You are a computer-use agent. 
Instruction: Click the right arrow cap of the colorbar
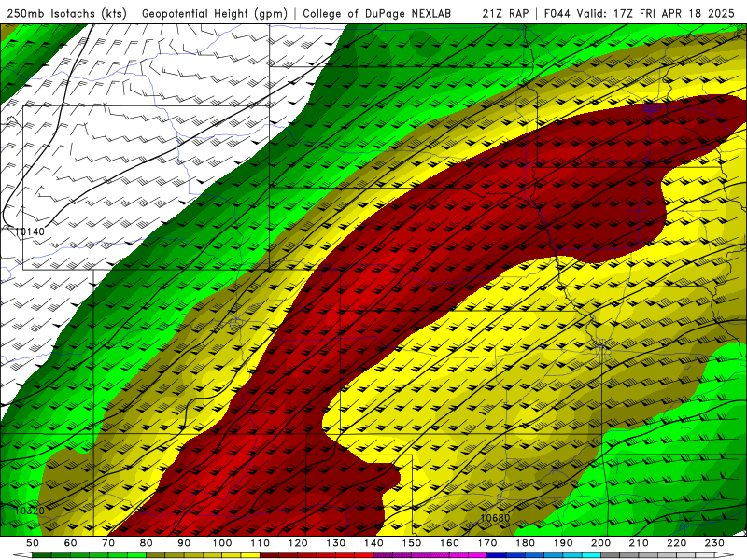(725, 555)
